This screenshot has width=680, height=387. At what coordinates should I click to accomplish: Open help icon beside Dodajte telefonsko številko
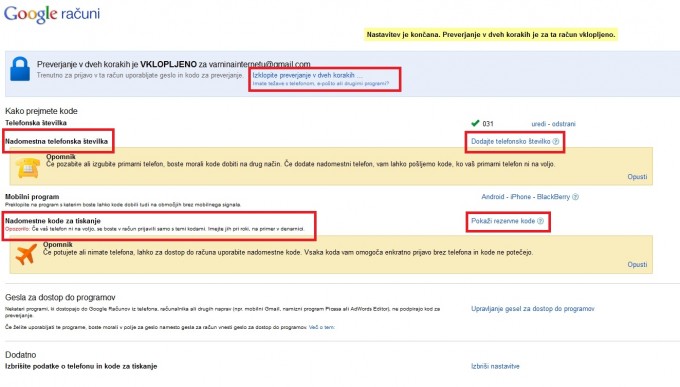pyautogui.click(x=556, y=141)
